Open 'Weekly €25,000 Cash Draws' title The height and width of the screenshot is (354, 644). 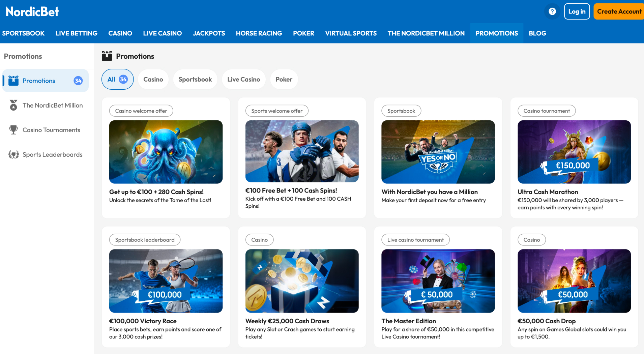(287, 321)
